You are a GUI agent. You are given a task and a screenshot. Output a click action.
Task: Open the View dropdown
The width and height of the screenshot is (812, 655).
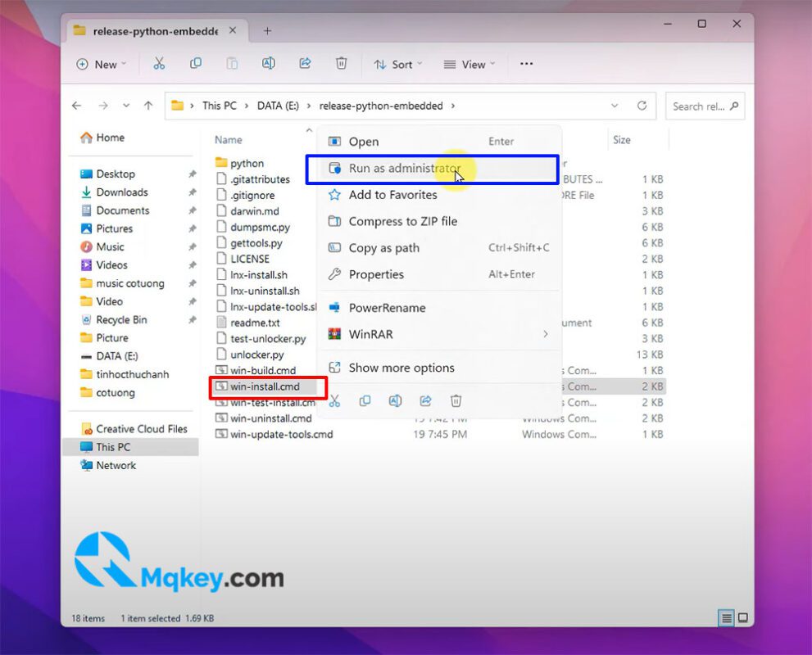(470, 64)
